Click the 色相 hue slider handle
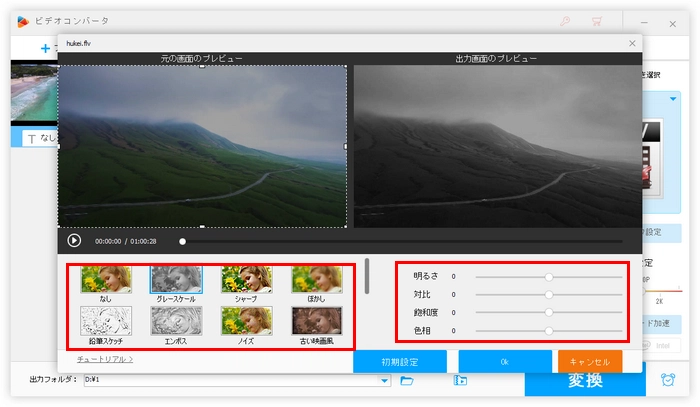Screen dimensions: 700x407 point(549,329)
